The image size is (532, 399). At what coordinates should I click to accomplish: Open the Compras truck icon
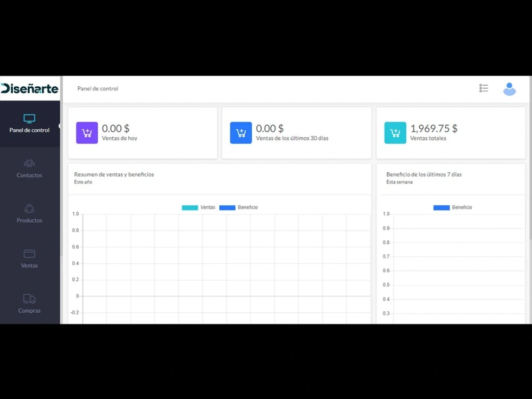click(x=29, y=299)
